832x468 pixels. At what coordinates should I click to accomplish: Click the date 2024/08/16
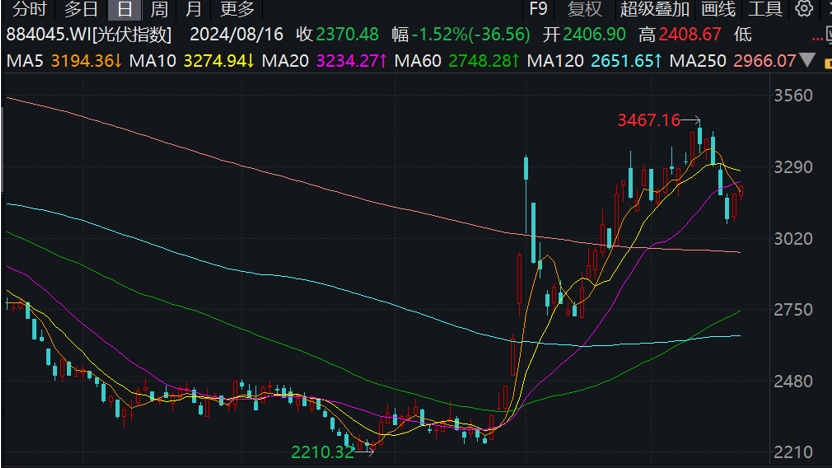[237, 34]
